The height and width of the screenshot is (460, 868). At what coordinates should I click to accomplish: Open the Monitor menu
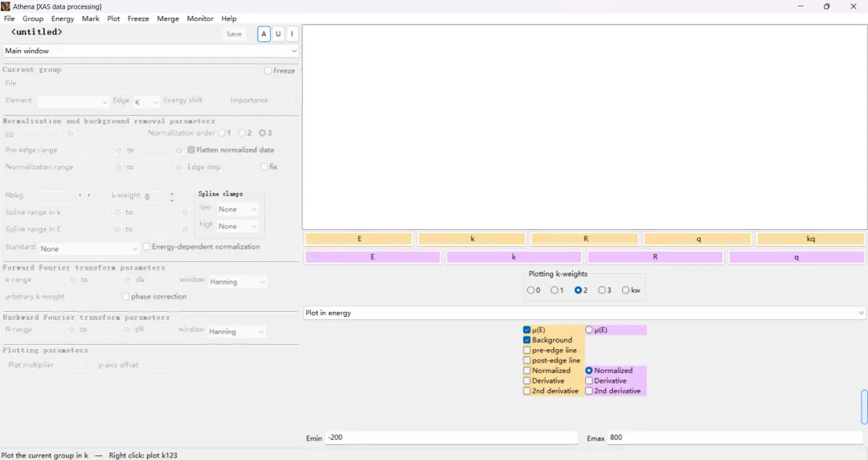pos(200,18)
